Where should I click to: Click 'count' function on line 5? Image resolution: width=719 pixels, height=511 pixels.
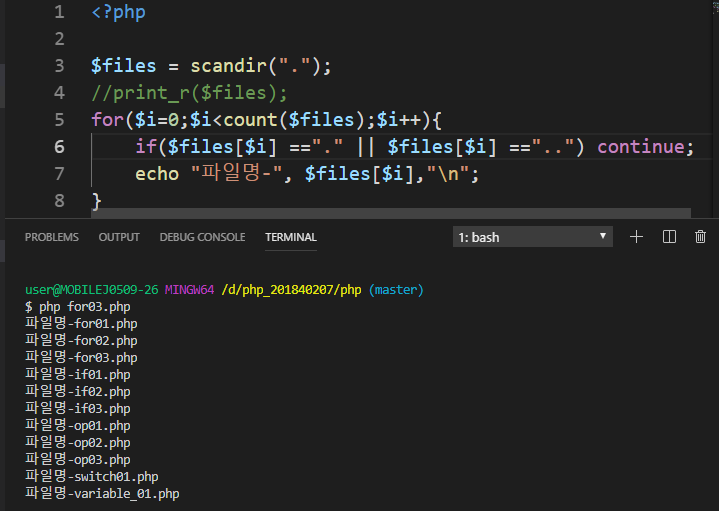(x=250, y=120)
